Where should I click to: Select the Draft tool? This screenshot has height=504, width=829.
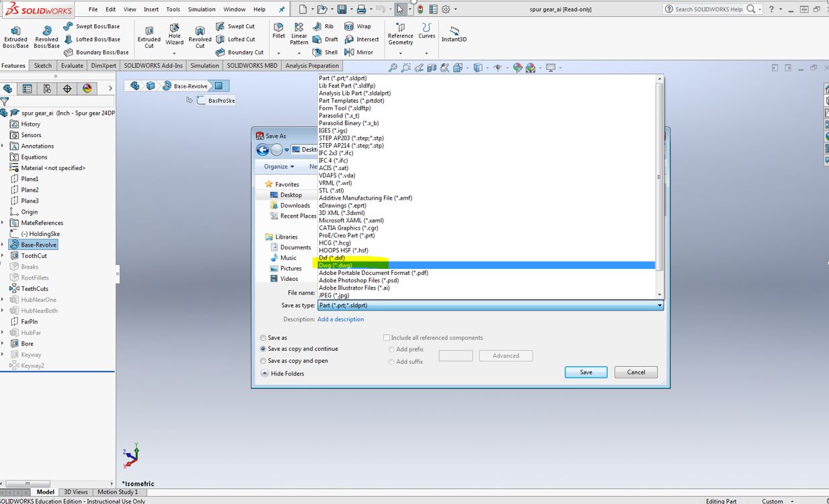(325, 39)
